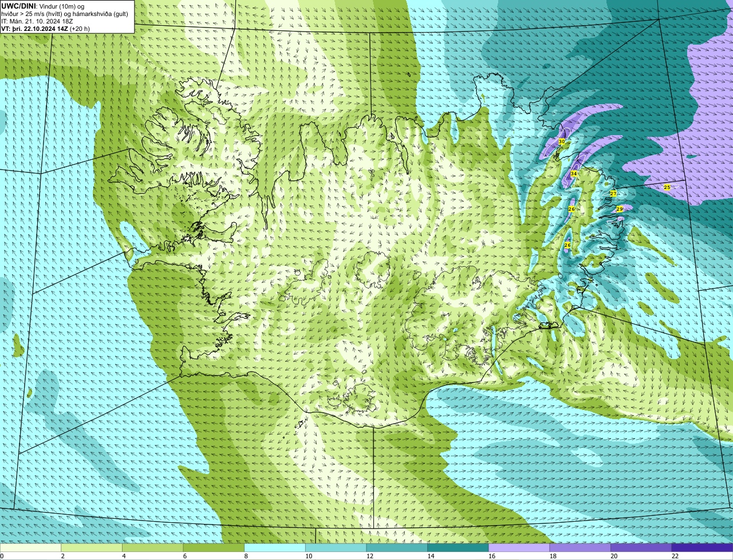The image size is (733, 560).
Task: Pick the dark teal 14–16 scale swatch
Action: click(458, 547)
